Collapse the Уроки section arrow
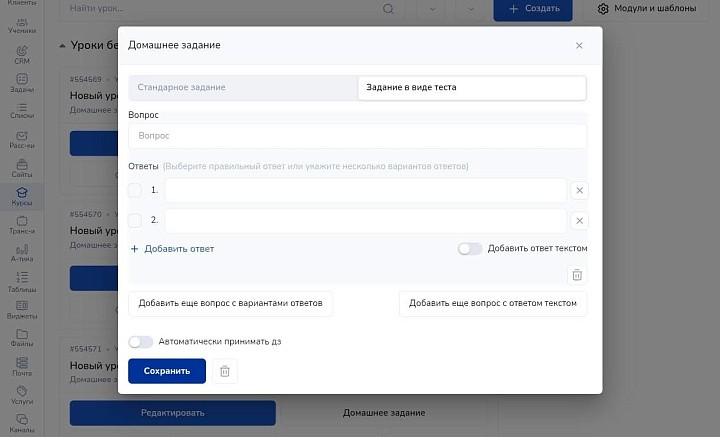720x437 pixels. click(63, 46)
